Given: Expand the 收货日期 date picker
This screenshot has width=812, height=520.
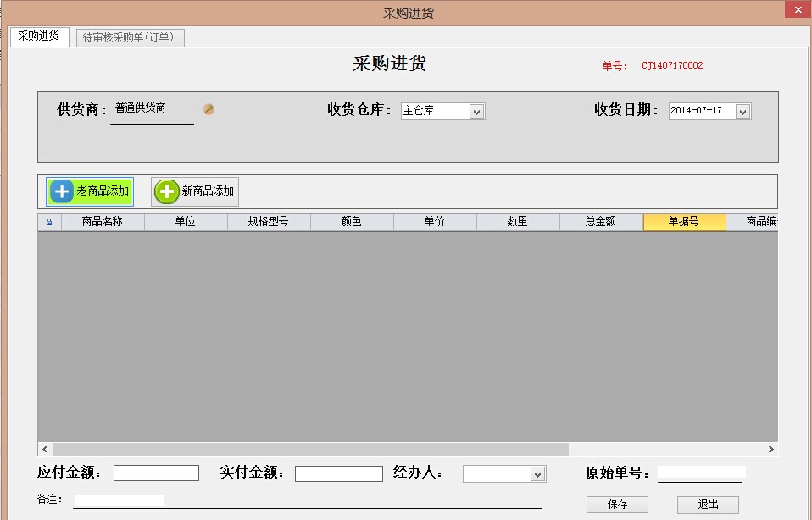Looking at the screenshot, I should [742, 112].
